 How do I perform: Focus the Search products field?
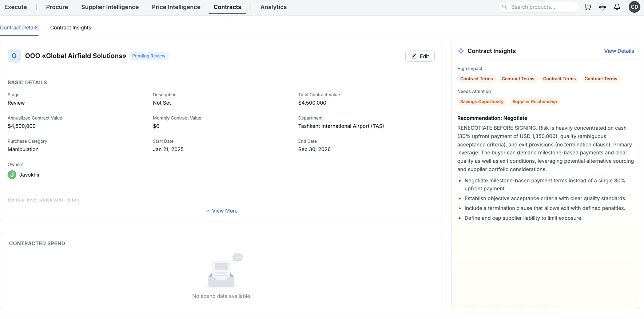pos(538,7)
